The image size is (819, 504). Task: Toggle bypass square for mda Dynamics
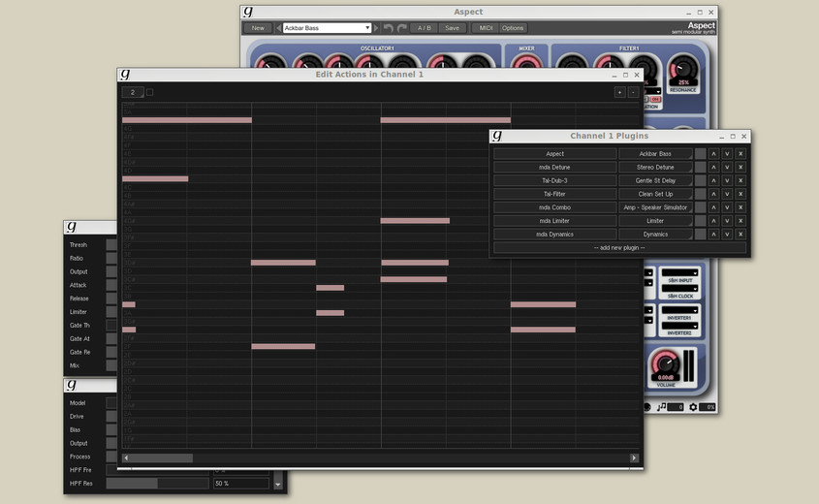[701, 234]
